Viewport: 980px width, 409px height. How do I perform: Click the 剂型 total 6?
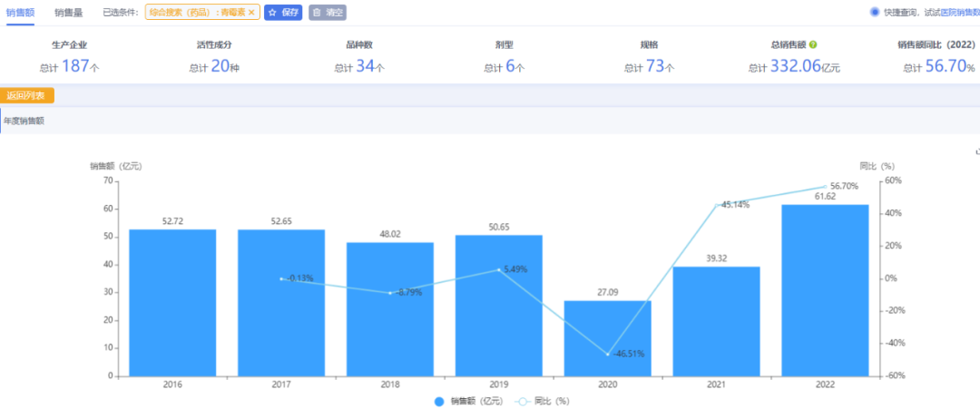[509, 66]
